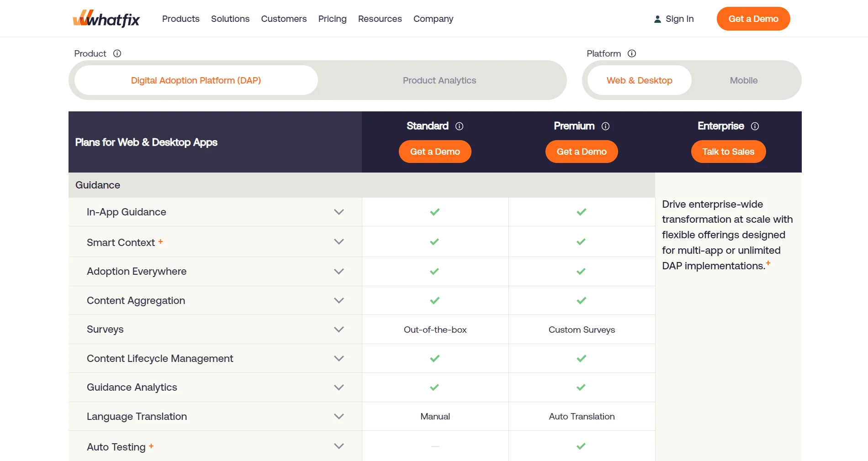This screenshot has width=868, height=461.
Task: Click the orange plus next to Smart Context
Action: coord(161,242)
